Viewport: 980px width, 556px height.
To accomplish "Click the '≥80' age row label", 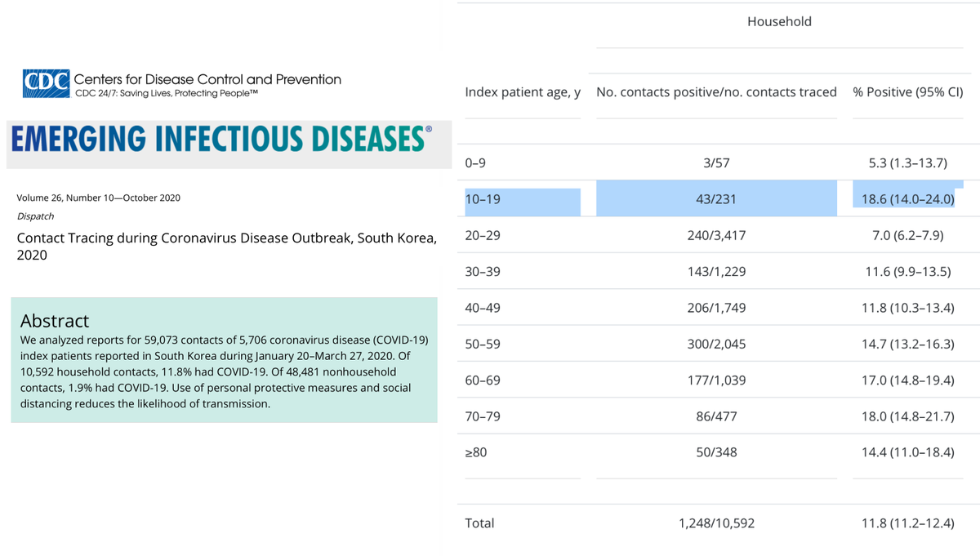I will coord(475,451).
